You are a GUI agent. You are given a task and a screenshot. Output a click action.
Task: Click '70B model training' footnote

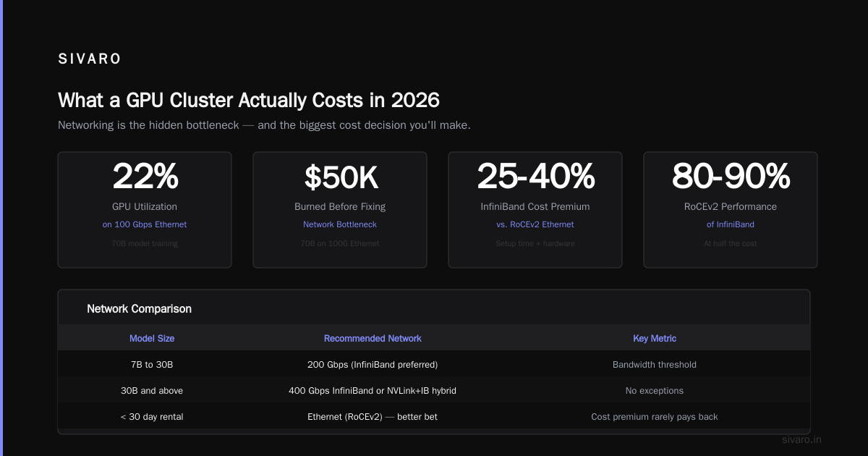[145, 243]
